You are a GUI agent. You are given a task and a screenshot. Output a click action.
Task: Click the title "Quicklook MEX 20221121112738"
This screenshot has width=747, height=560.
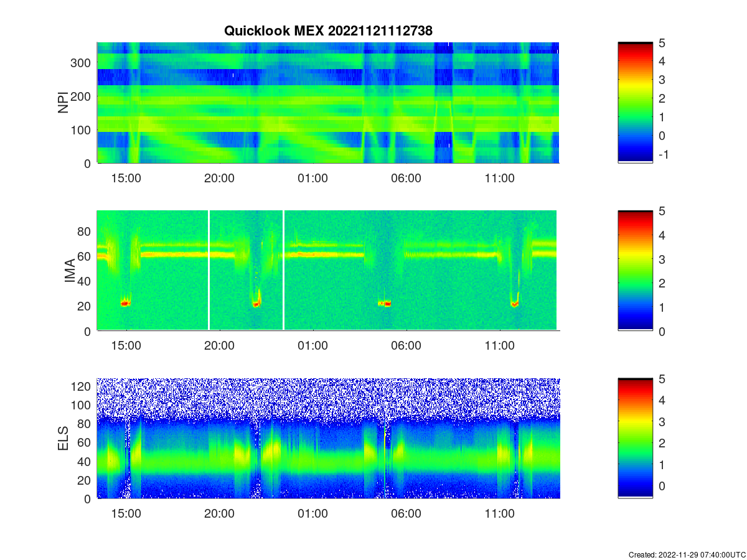point(328,30)
